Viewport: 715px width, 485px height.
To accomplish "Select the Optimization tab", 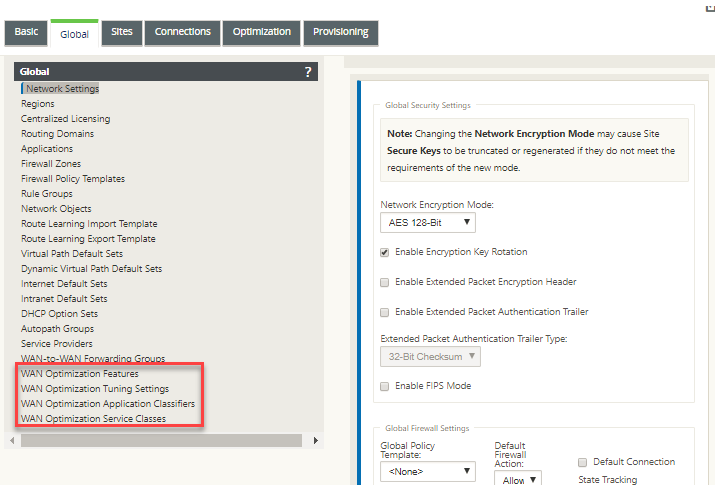I will 261,32.
